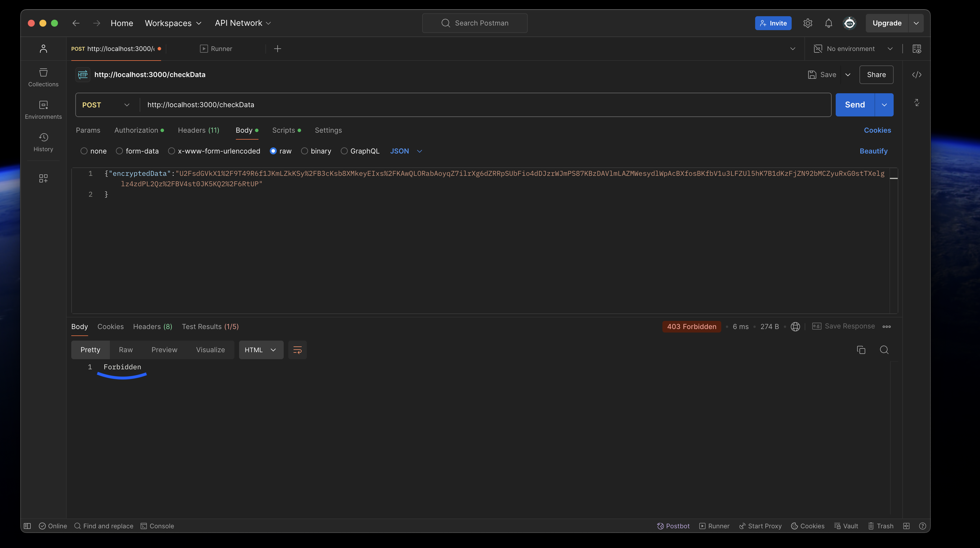Image resolution: width=980 pixels, height=548 pixels.
Task: Click Save Response
Action: pos(844,326)
